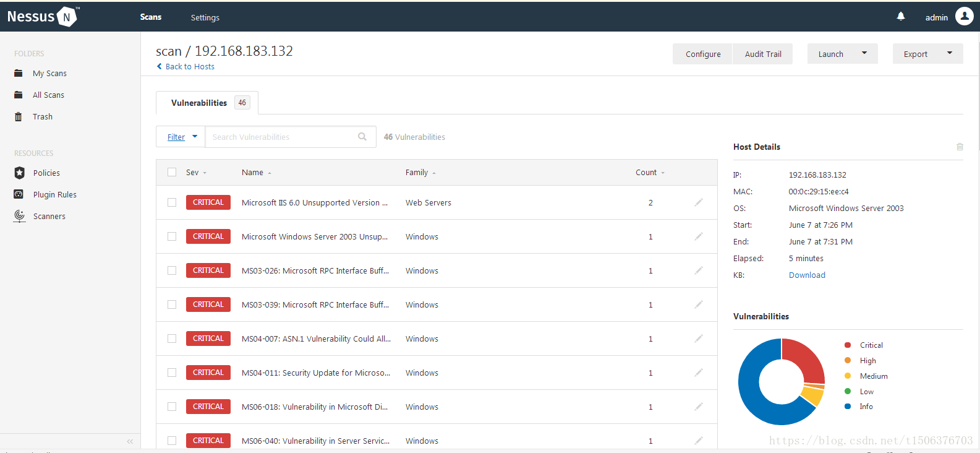Click the CRITICAL badge on MS06-040 row
980x453 pixels.
coord(208,440)
